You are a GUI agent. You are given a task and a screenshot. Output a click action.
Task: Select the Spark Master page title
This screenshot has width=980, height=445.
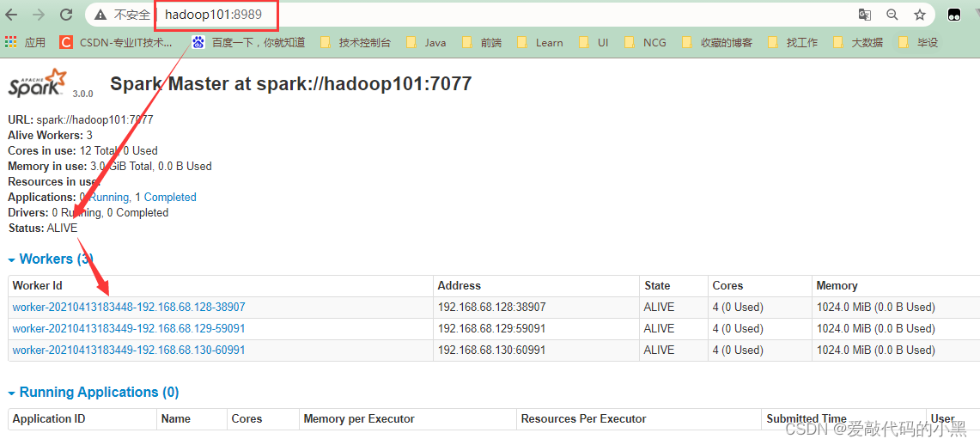[290, 83]
